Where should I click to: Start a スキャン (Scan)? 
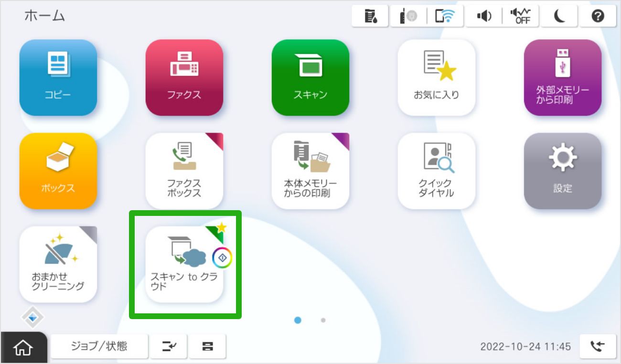pyautogui.click(x=310, y=78)
